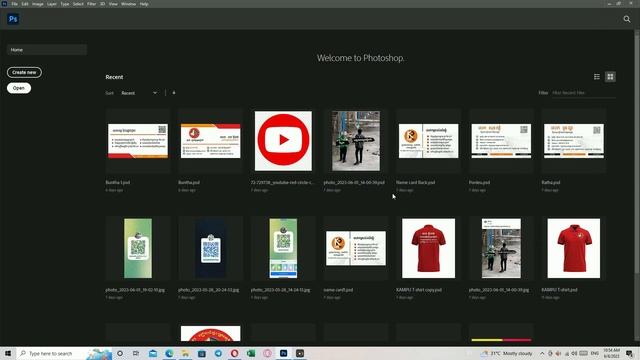This screenshot has width=640, height=360.
Task: Open the Rotha.psd business card thumbnail
Action: point(574,141)
